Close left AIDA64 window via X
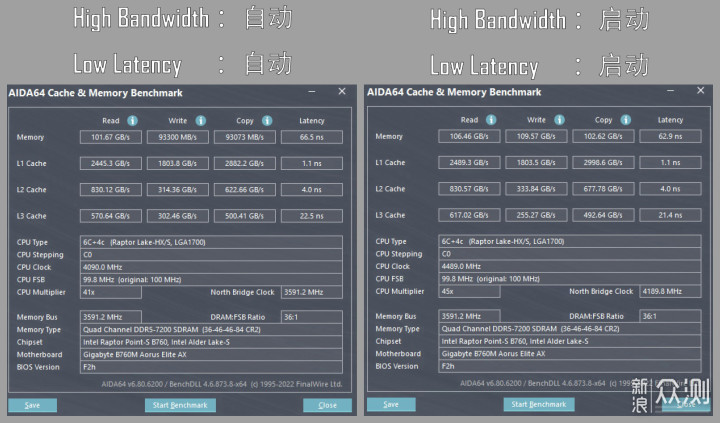 [342, 91]
